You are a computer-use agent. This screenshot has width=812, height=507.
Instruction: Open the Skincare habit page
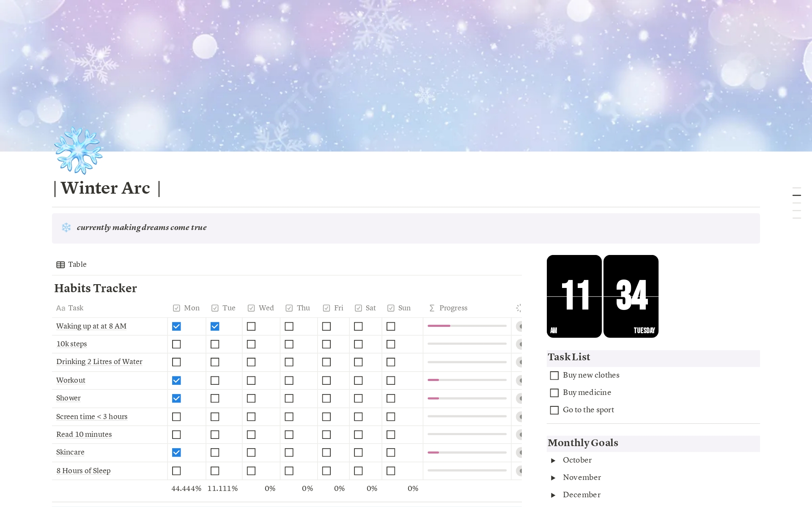(x=70, y=452)
